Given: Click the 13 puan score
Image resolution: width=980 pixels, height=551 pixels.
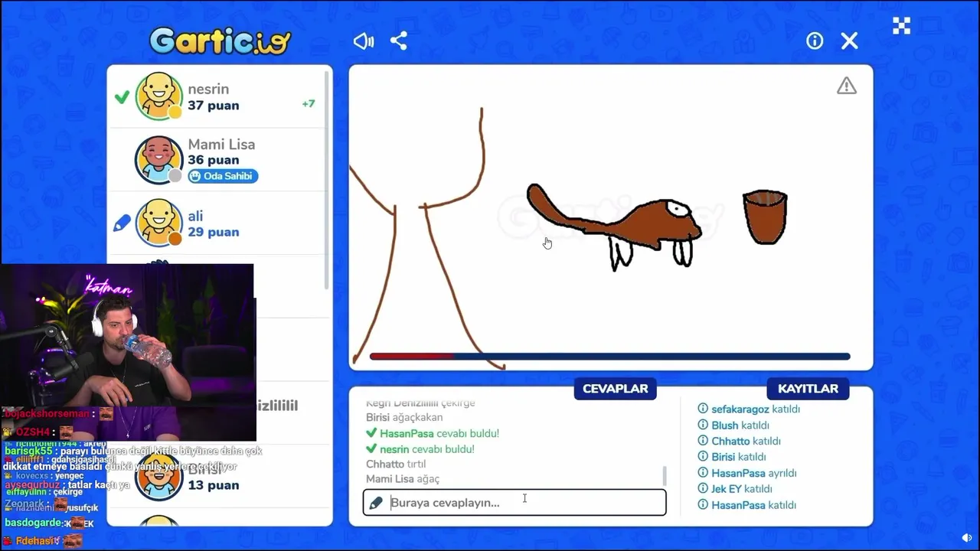Looking at the screenshot, I should click(x=214, y=485).
